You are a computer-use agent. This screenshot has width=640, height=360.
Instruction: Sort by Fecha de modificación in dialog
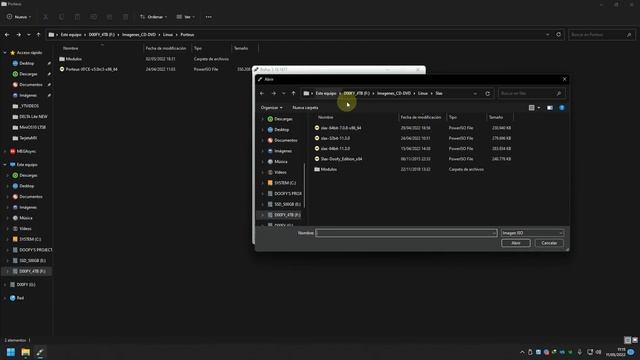(421, 117)
